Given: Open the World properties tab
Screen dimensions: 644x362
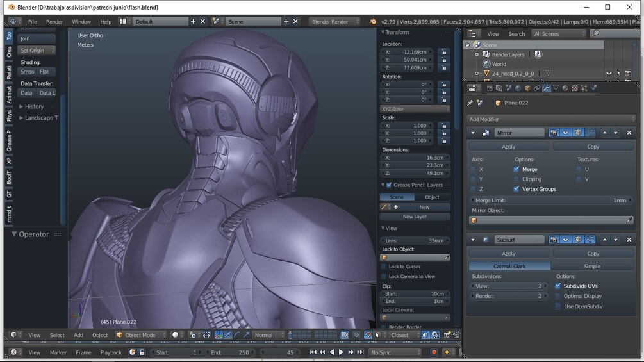Looking at the screenshot, I should tap(518, 88).
